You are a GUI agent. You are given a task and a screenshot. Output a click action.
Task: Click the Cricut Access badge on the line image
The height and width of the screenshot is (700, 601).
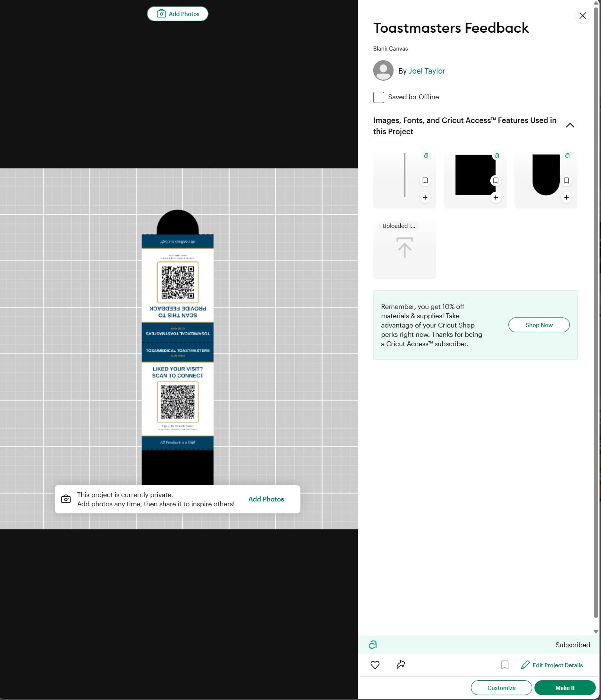click(426, 155)
